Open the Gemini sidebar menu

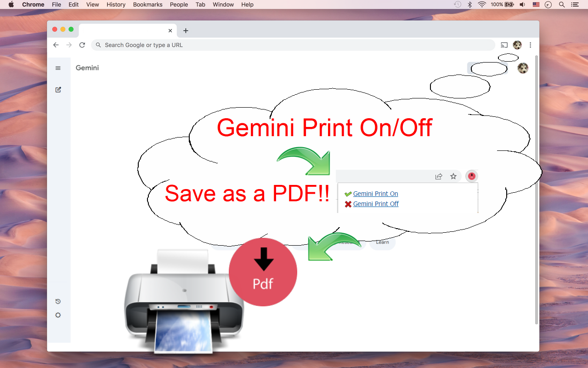[58, 68]
